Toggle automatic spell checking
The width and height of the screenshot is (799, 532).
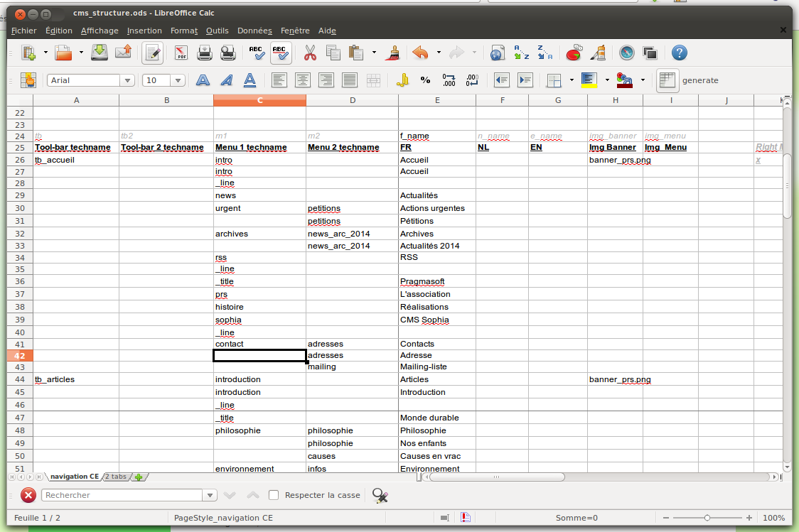(x=281, y=53)
